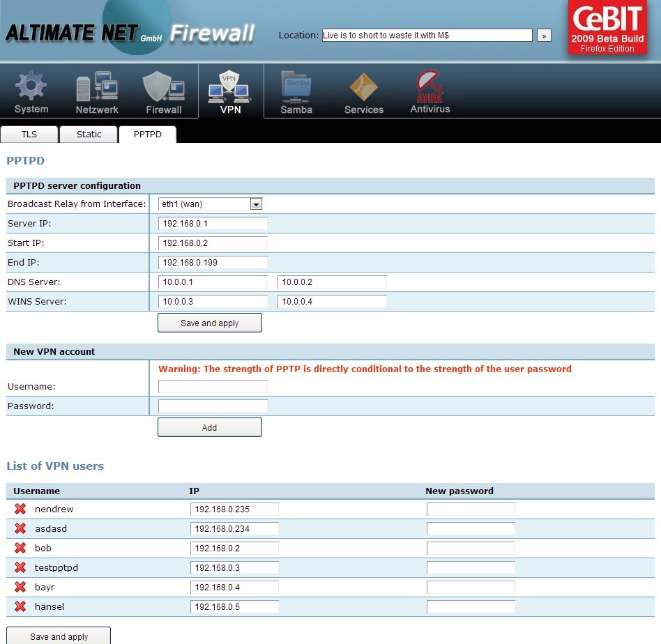Click the Altimate Net Firewall logo
This screenshot has width=661, height=644.
(130, 33)
